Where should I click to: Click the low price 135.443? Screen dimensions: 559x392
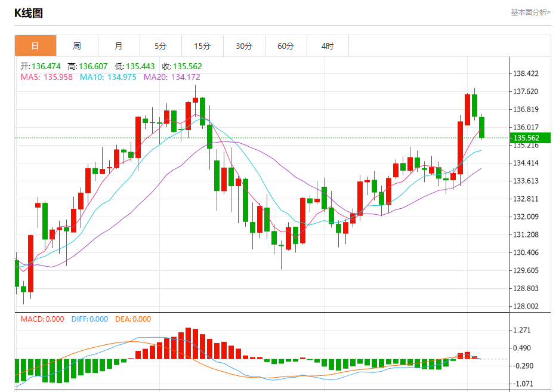pyautogui.click(x=140, y=66)
